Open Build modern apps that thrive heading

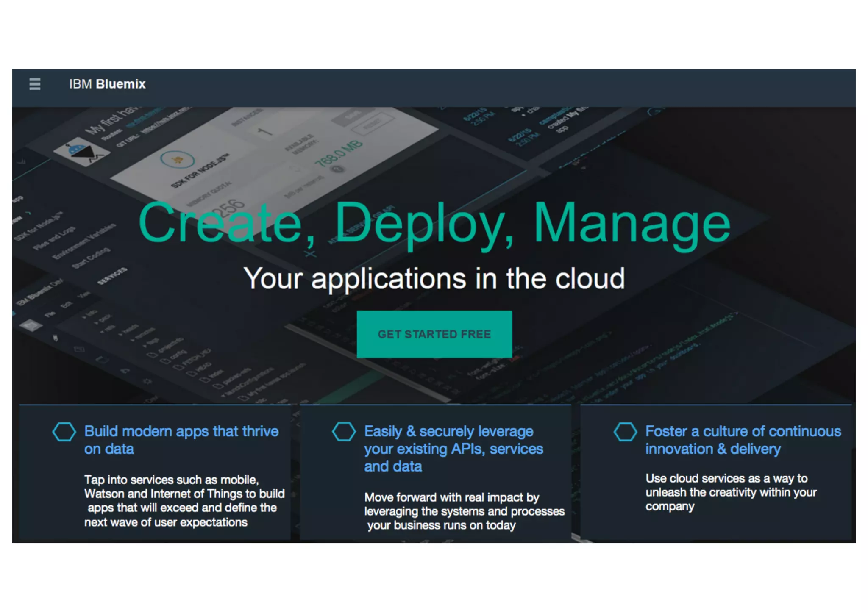coord(181,440)
